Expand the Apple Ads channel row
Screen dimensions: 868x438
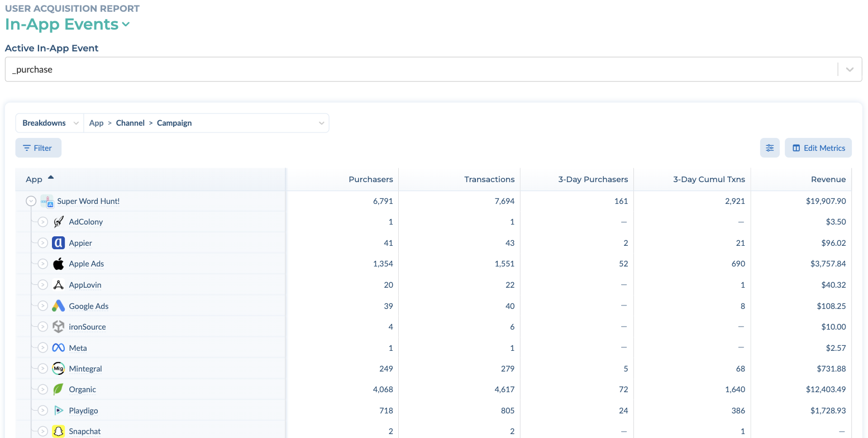[x=43, y=264]
